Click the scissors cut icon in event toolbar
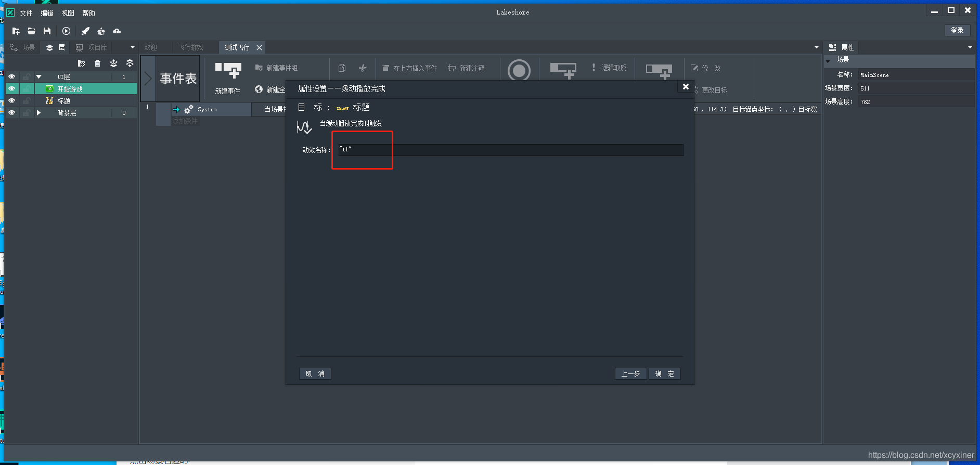Viewport: 980px width, 465px height. [x=363, y=68]
